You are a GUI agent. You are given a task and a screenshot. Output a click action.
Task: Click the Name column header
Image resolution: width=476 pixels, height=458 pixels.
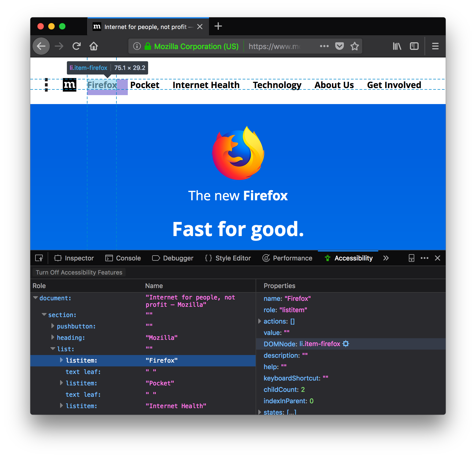click(x=154, y=286)
